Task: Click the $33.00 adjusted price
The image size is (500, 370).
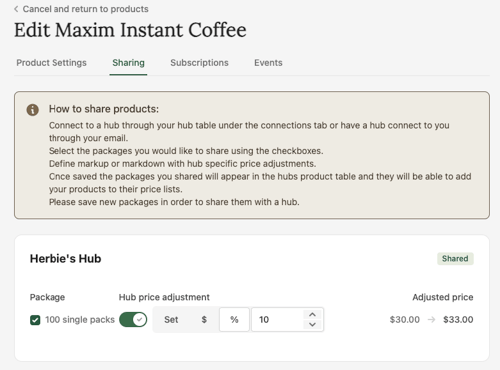Action: click(x=458, y=320)
